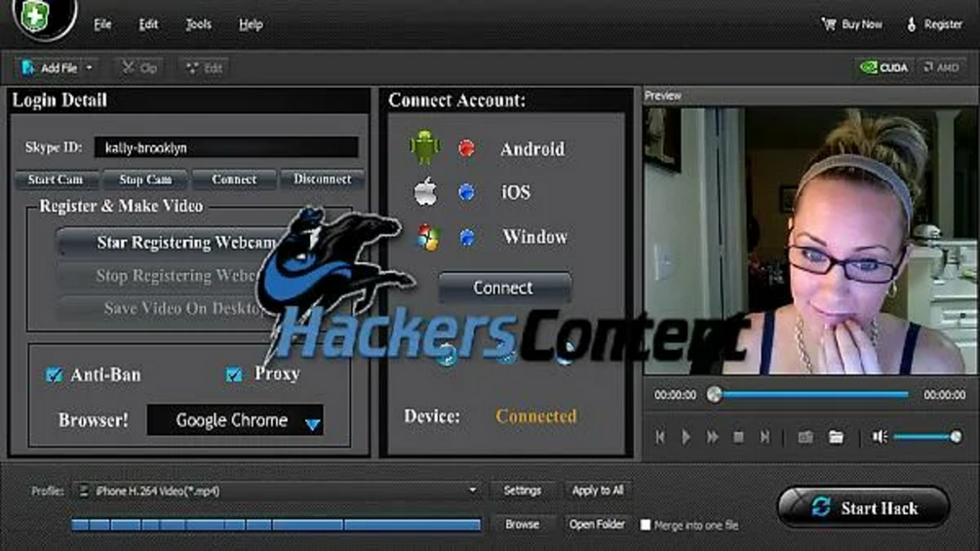980x551 pixels.
Task: Check Merge into one file
Action: pos(646,525)
